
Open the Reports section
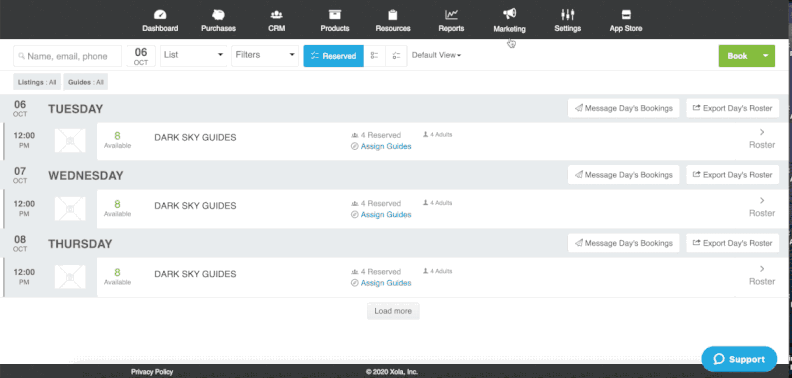pyautogui.click(x=451, y=21)
